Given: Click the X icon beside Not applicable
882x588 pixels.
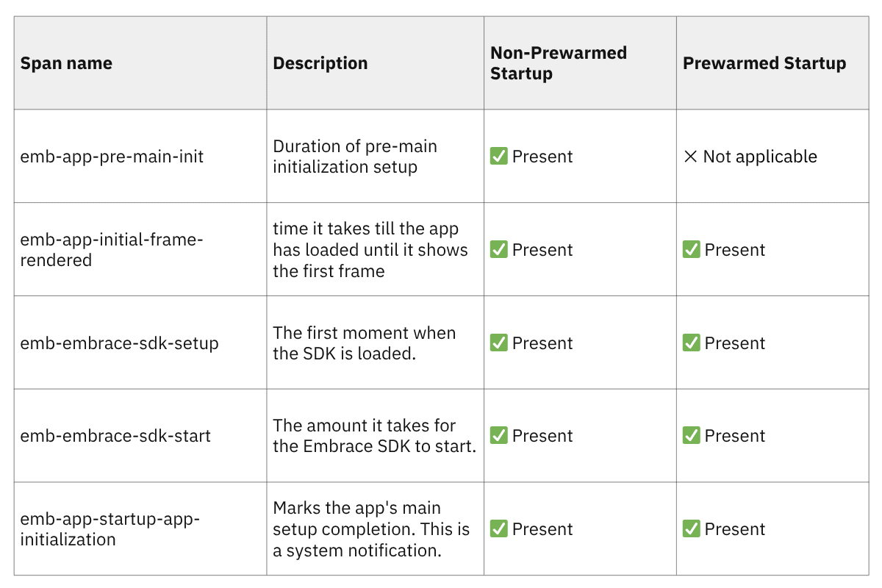Looking at the screenshot, I should point(690,157).
